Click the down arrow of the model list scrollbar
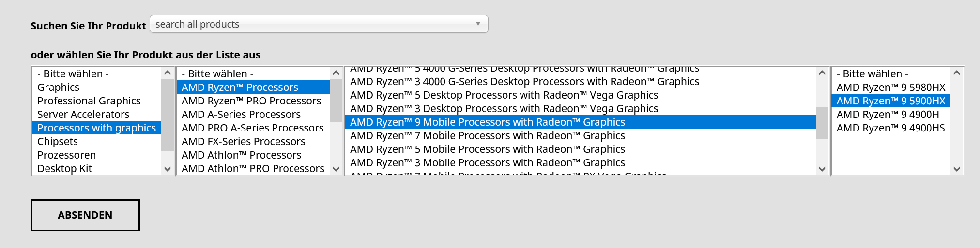This screenshot has height=248, width=980. click(957, 169)
